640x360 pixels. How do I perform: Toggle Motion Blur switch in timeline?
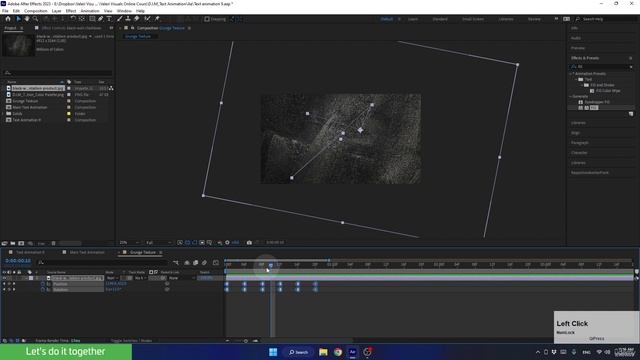pos(204,263)
